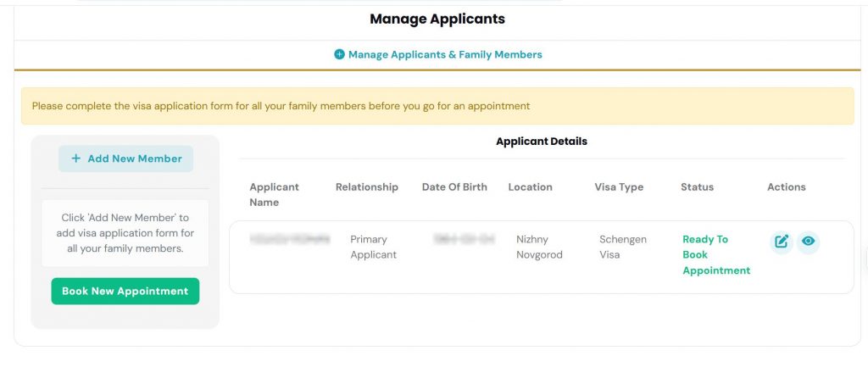
Task: Click the Date Of Birth column header
Action: (454, 187)
